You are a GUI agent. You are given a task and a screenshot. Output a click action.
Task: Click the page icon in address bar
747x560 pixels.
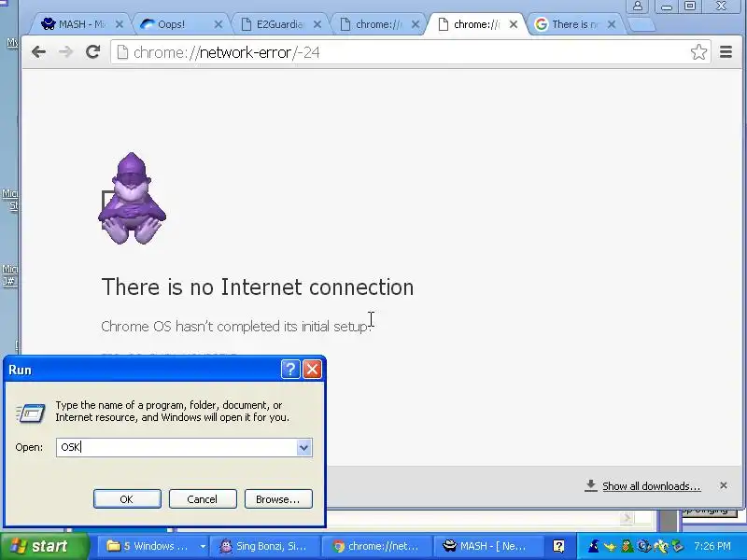[122, 52]
